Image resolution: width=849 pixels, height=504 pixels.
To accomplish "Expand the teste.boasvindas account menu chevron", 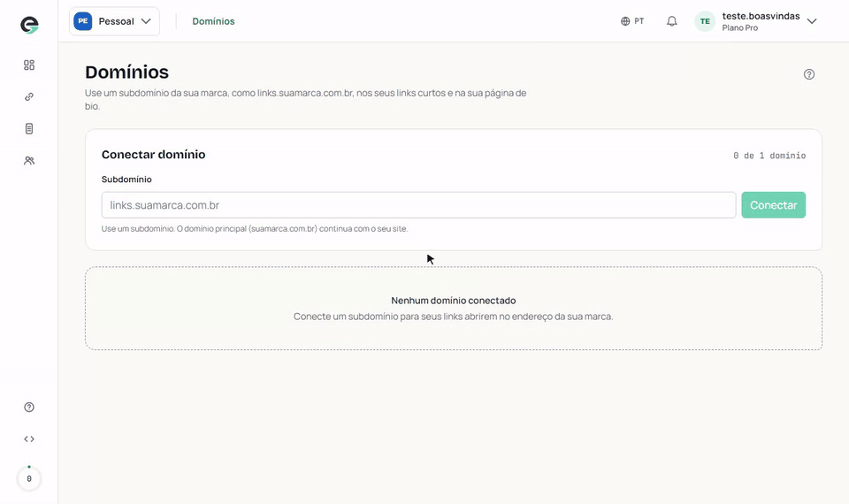I will pos(812,21).
